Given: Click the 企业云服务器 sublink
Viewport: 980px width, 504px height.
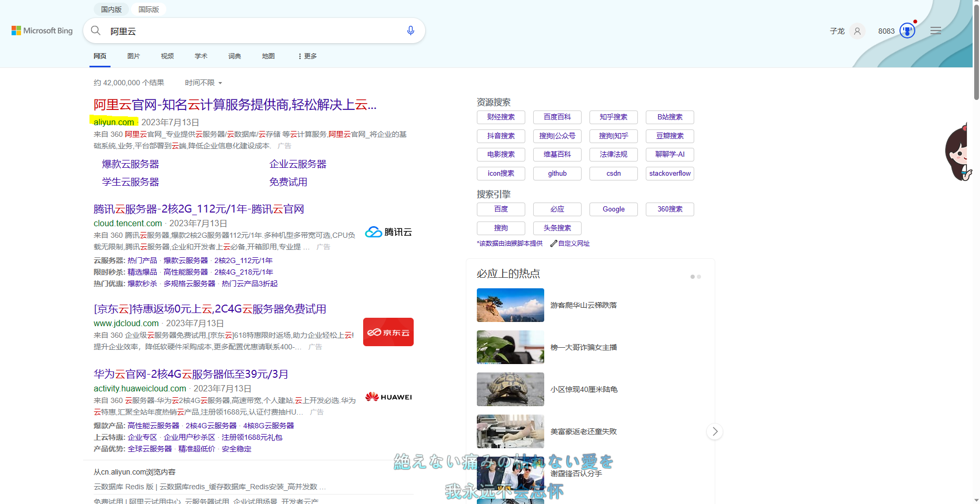Looking at the screenshot, I should [298, 164].
